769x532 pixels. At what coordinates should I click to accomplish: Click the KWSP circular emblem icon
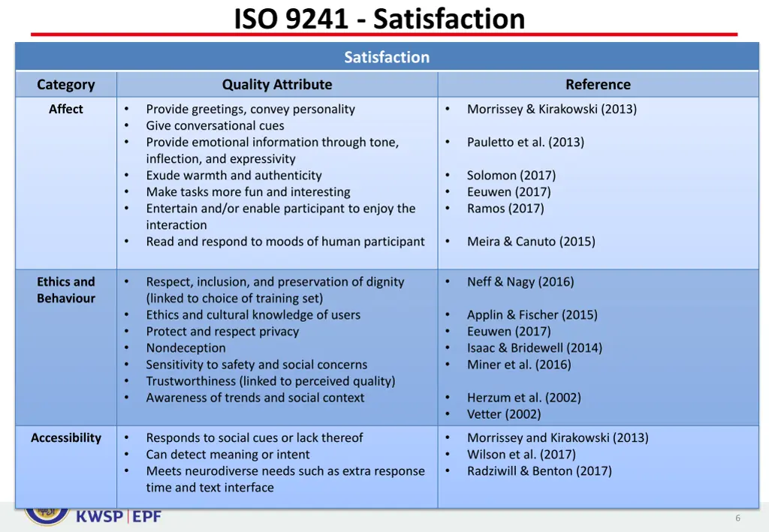[x=47, y=515]
